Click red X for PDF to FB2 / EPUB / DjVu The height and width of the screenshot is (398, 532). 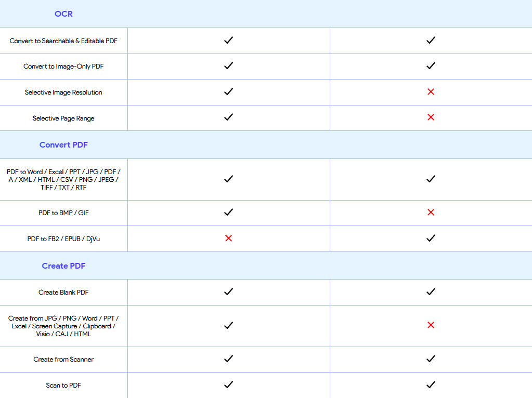(229, 238)
